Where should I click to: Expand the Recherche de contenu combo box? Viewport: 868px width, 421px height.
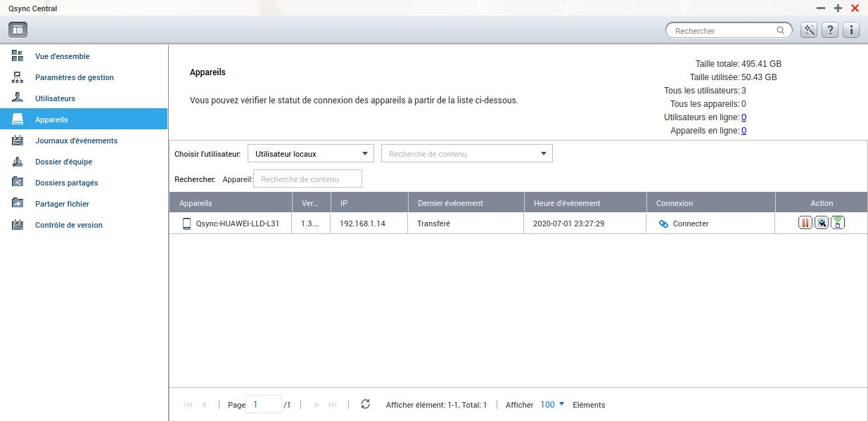point(543,154)
